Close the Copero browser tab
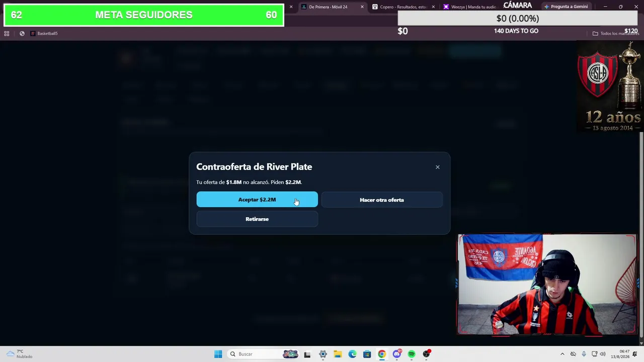Screen dimensions: 644x362 (433, 7)
